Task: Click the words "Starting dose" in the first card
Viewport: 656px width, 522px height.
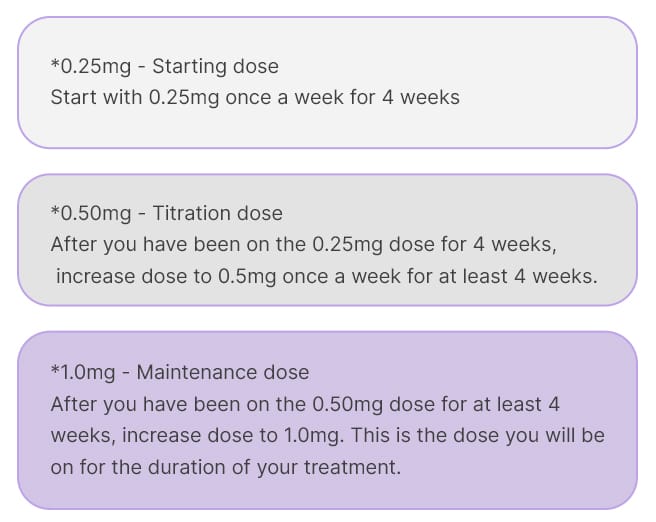Action: pyautogui.click(x=216, y=67)
